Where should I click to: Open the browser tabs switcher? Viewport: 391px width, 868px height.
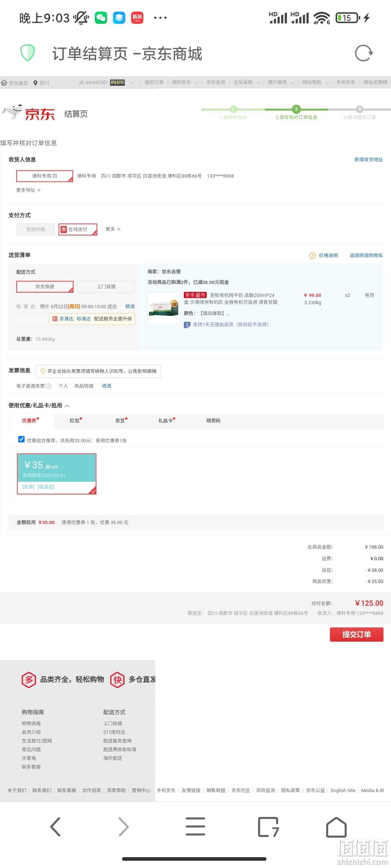[x=268, y=827]
